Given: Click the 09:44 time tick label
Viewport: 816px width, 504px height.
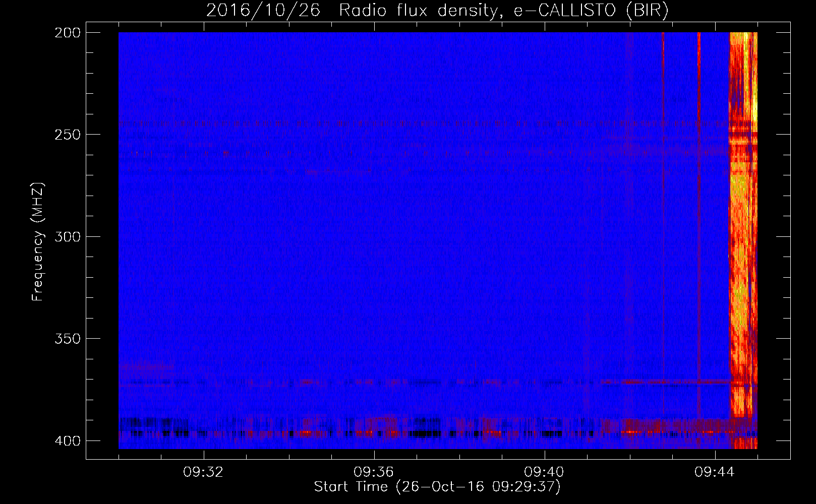Looking at the screenshot, I should click(715, 472).
